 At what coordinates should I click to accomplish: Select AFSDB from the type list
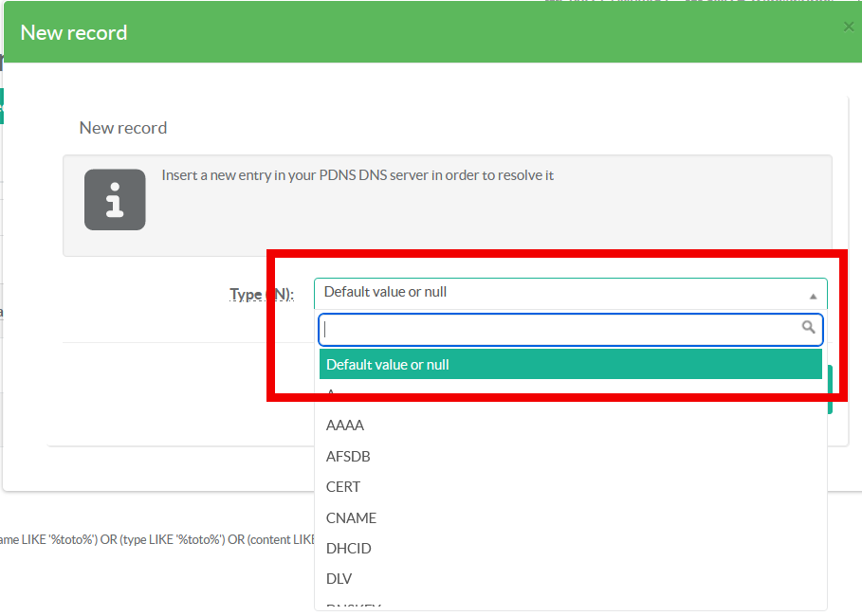[x=348, y=457]
